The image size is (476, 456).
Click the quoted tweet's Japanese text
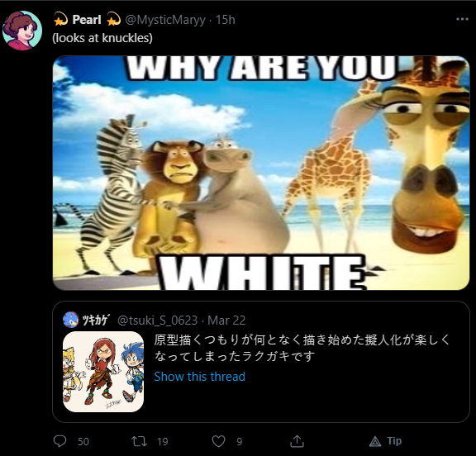pos(302,348)
